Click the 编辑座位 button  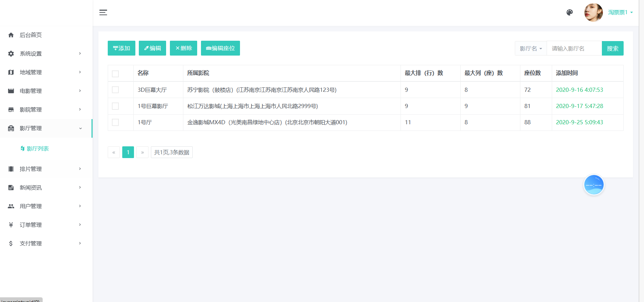tap(220, 48)
